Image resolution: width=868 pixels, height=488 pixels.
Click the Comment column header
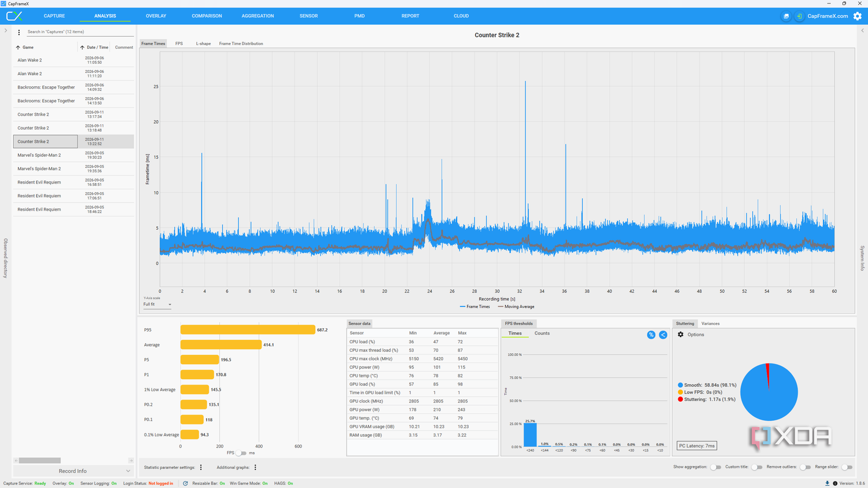124,47
